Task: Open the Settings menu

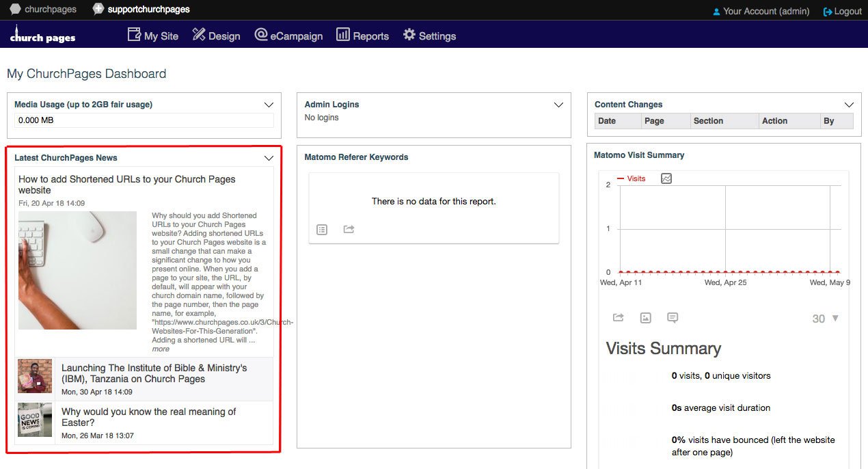Action: coord(429,36)
